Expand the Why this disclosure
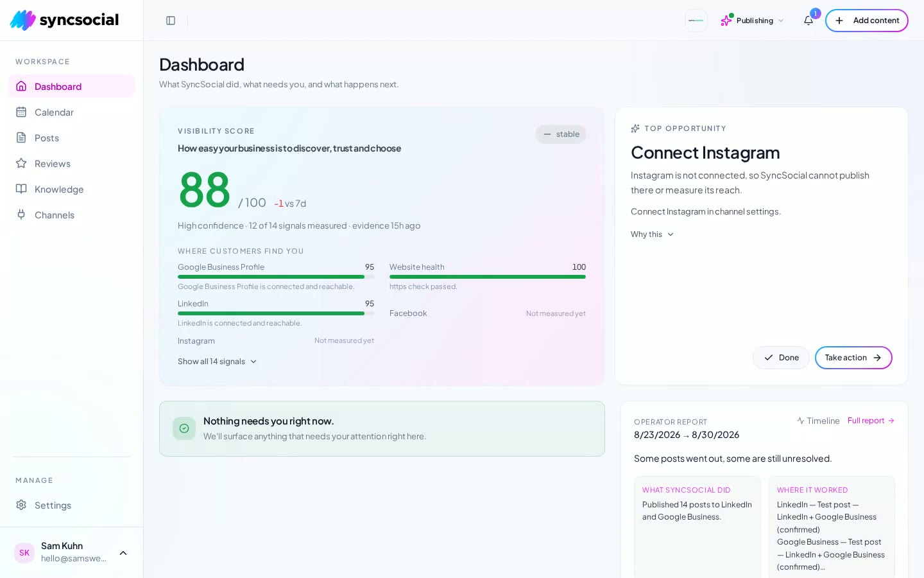Viewport: 924px width, 578px height. point(652,234)
